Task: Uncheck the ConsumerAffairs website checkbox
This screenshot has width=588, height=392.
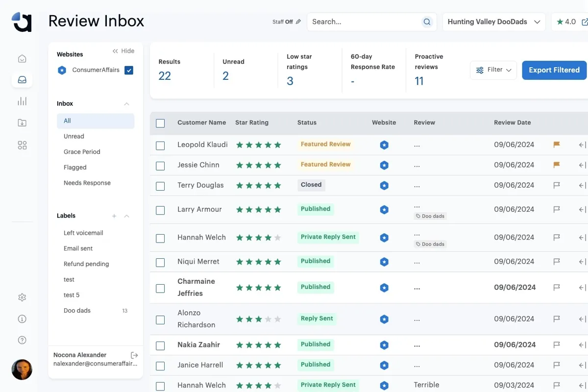Action: click(129, 70)
